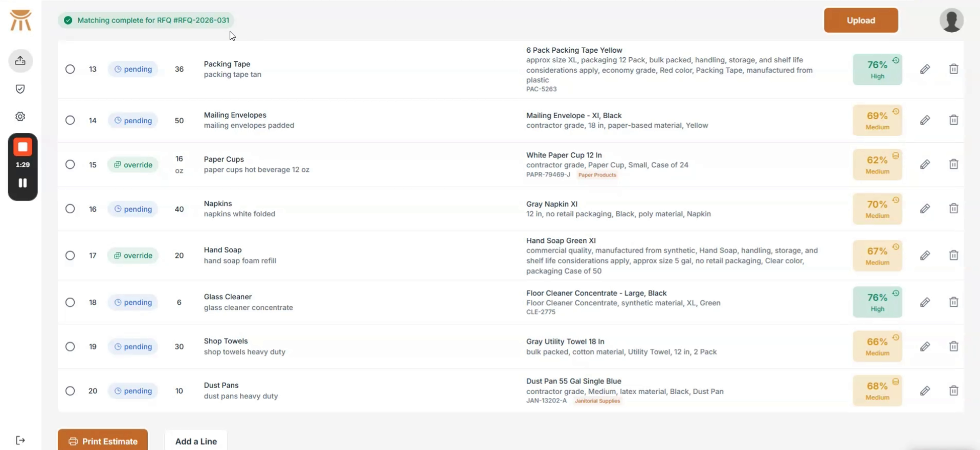Click the pending status on Shop Towels row

click(x=133, y=347)
